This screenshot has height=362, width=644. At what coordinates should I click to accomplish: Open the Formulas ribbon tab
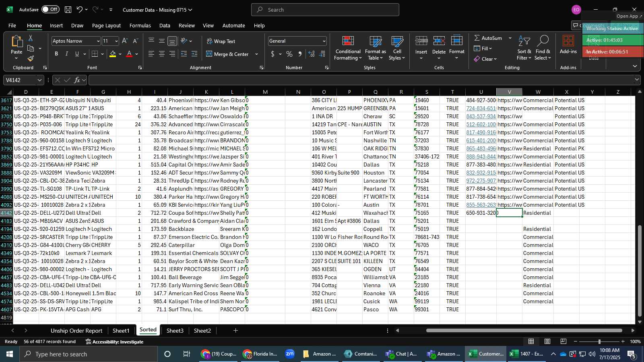point(140,25)
